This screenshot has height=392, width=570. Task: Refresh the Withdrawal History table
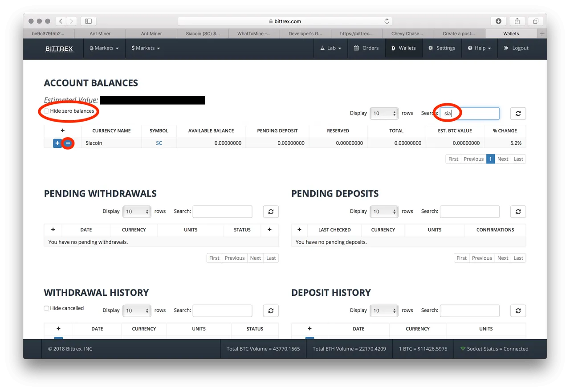click(271, 310)
